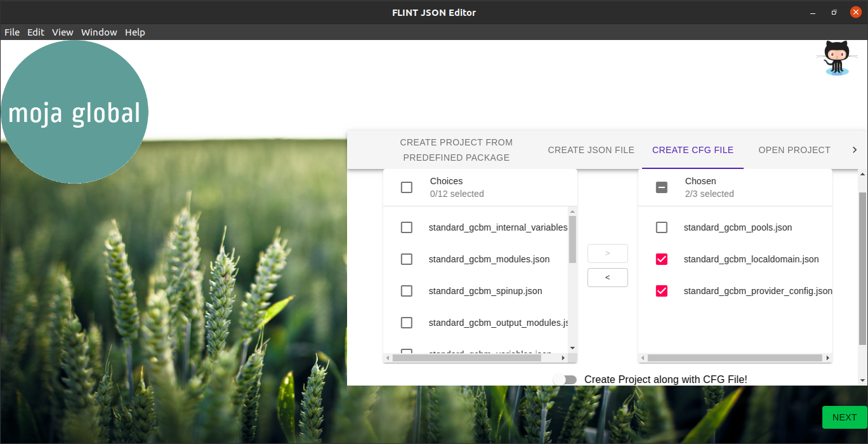Select the standard_gcbm_localdomain.json file name
Screen dimensions: 868x444
[x=751, y=259]
